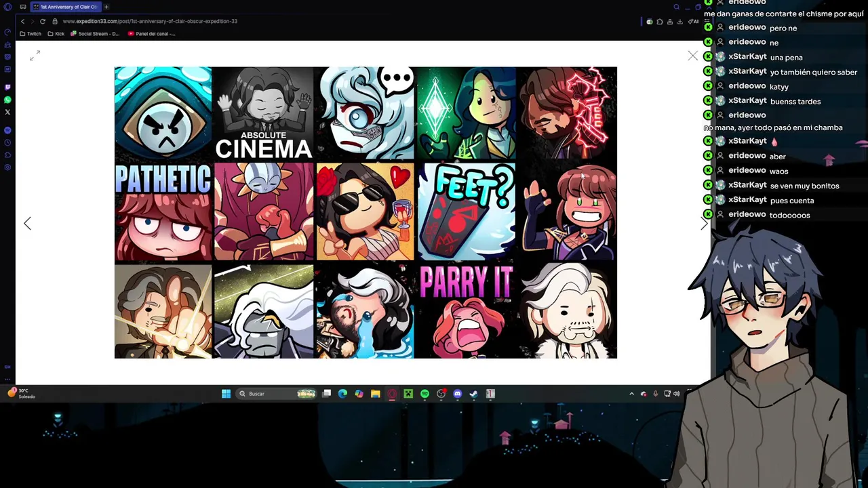868x488 pixels.
Task: Toggle the ad blocker switch in toolbar
Action: click(x=650, y=22)
